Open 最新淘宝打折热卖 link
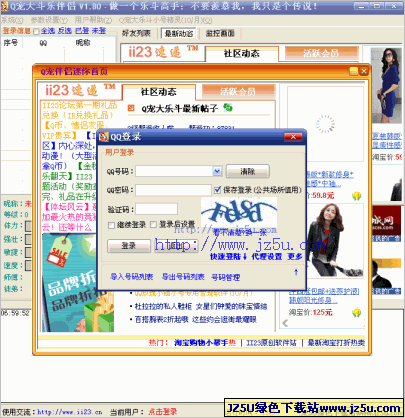This screenshot has height=418, width=405. (336, 343)
